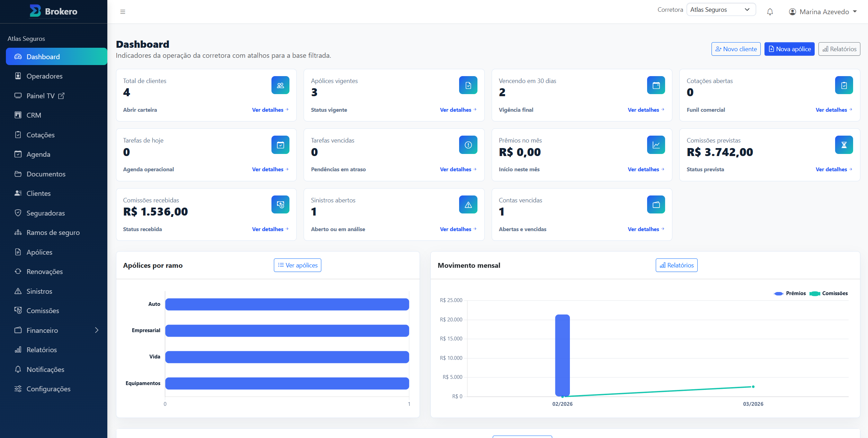Image resolution: width=868 pixels, height=438 pixels.
Task: Click the Prêmios no mês chart icon
Action: pos(656,145)
